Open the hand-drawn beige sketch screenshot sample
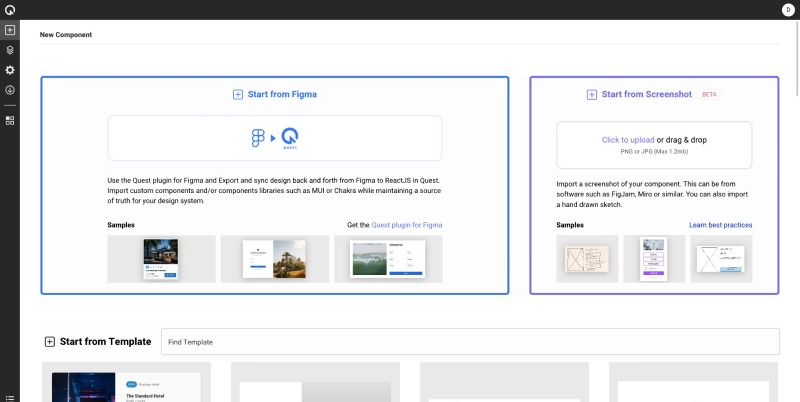 (x=587, y=259)
